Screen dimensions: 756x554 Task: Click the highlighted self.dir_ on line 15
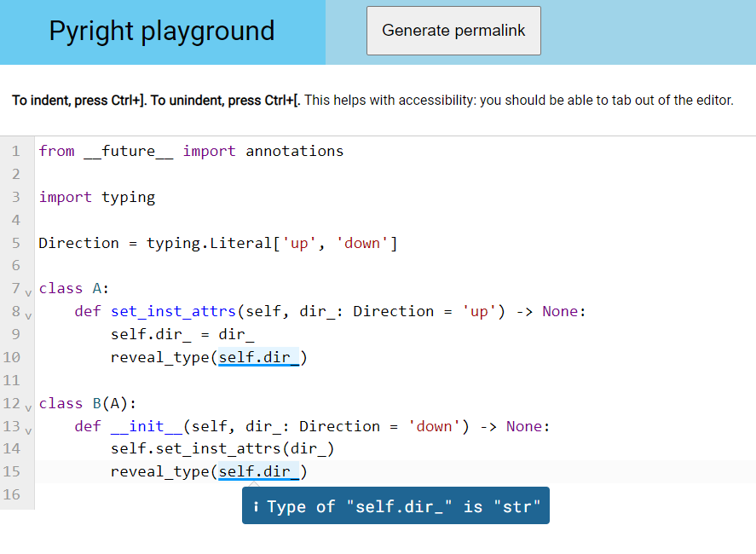[x=257, y=471]
